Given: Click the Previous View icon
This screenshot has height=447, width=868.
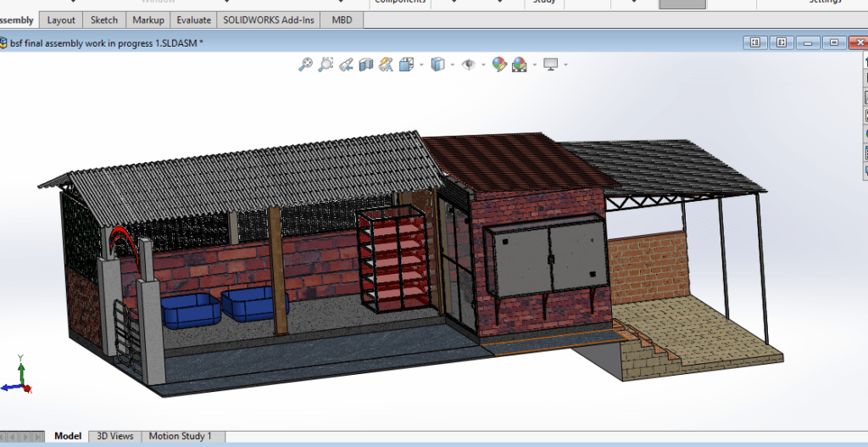Looking at the screenshot, I should point(346,64).
